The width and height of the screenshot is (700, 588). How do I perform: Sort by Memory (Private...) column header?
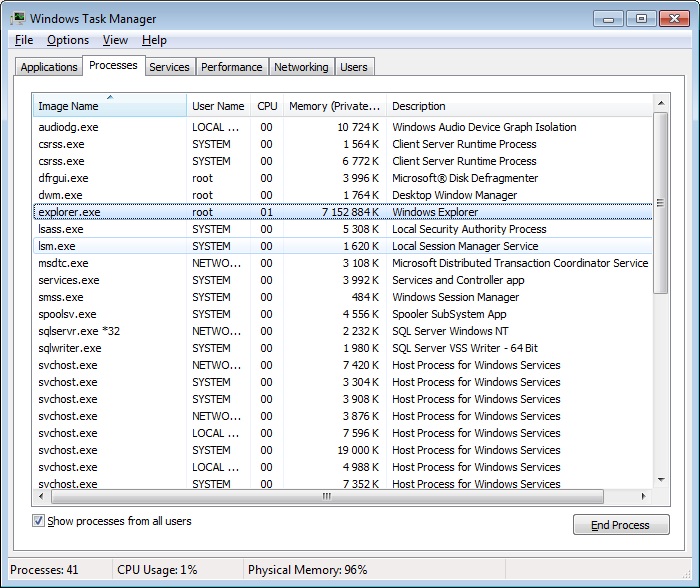[335, 106]
